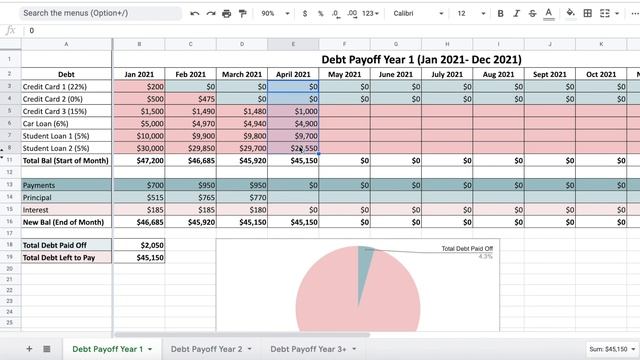Select column A header
640x360 pixels.
(x=66, y=44)
